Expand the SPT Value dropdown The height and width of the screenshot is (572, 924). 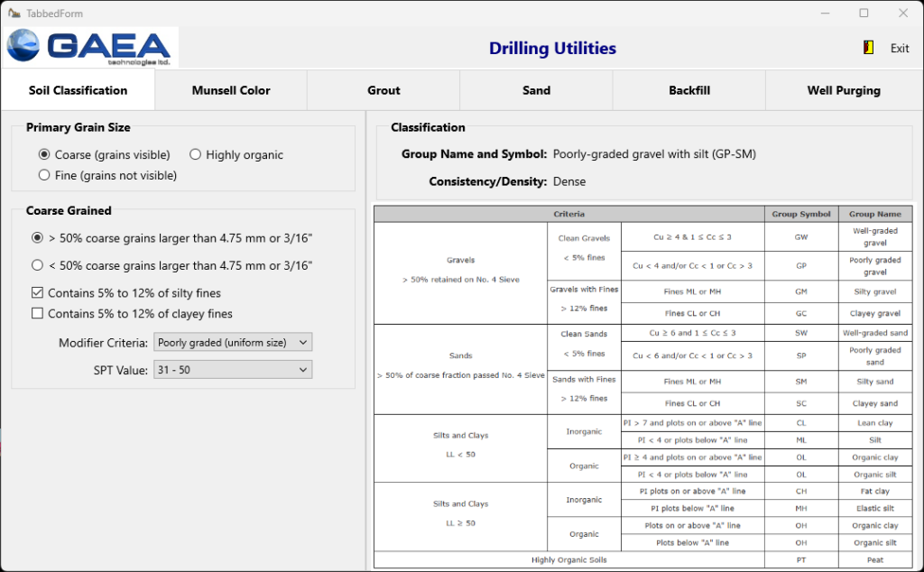pyautogui.click(x=233, y=370)
